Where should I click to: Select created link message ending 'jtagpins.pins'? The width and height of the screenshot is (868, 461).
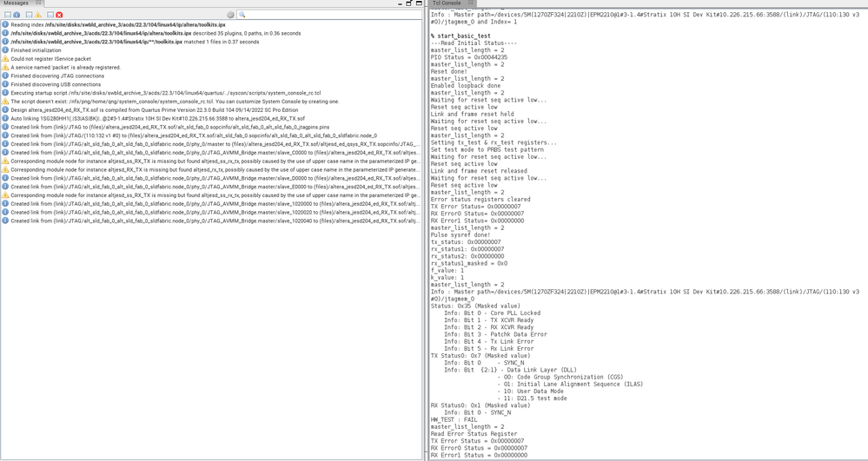click(x=170, y=128)
